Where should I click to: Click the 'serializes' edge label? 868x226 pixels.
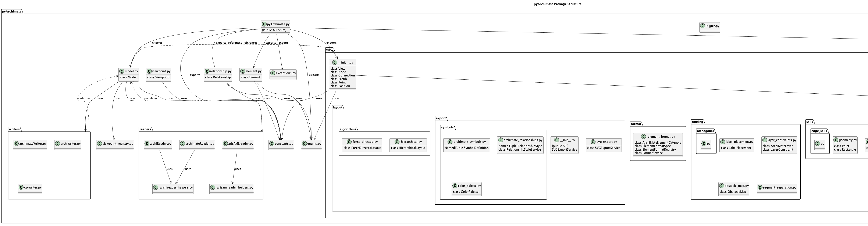84,99
